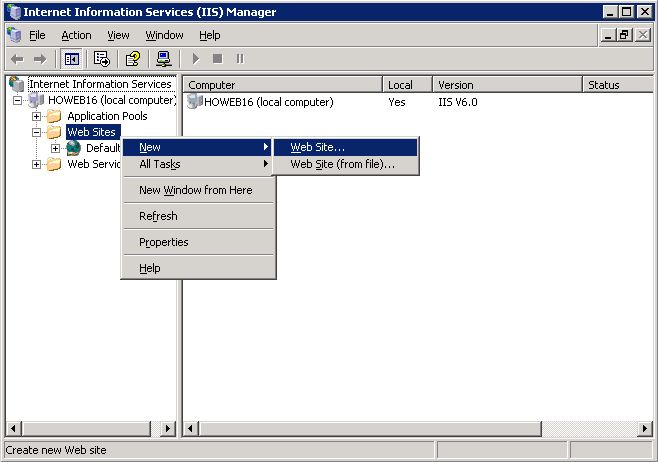Click the Computer column header
The height and width of the screenshot is (462, 658).
tap(283, 85)
